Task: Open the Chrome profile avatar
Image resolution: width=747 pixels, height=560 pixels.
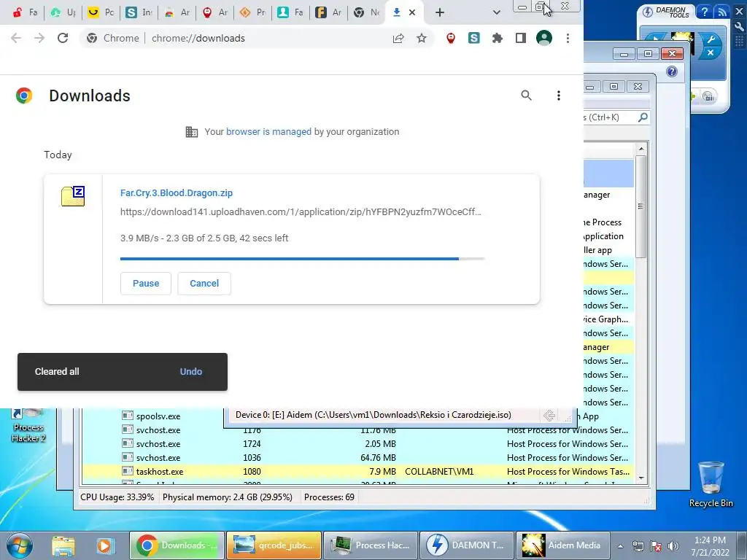Action: pos(544,38)
